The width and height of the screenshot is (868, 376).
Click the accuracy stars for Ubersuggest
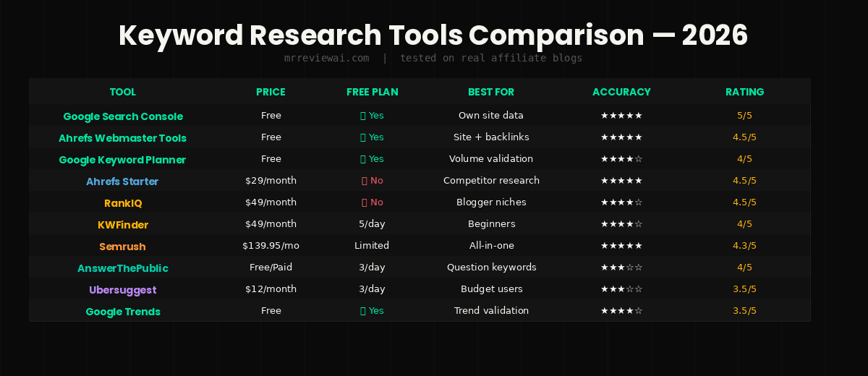(621, 289)
